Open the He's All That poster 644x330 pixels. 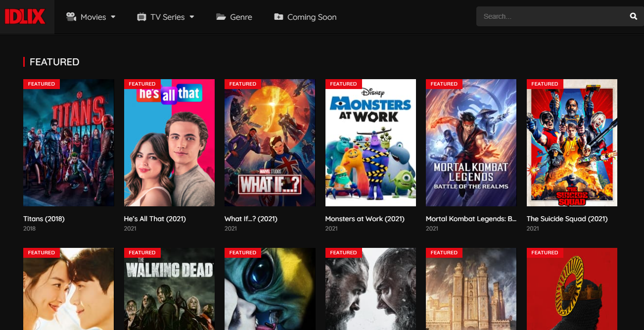click(x=169, y=142)
